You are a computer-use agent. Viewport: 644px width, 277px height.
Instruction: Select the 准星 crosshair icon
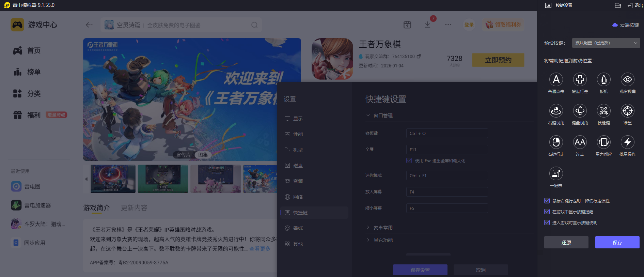click(628, 111)
